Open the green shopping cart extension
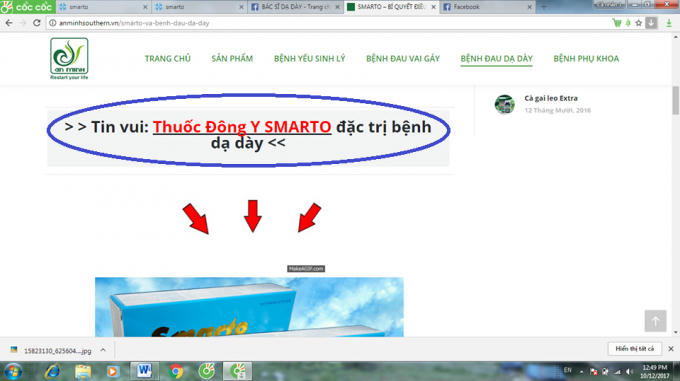680x381 pixels. 616,23
